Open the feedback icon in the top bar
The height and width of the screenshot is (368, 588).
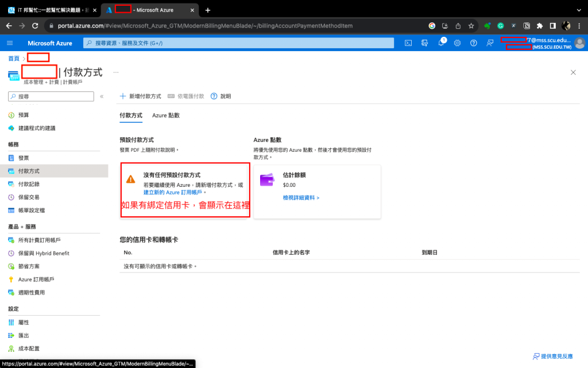click(x=490, y=43)
